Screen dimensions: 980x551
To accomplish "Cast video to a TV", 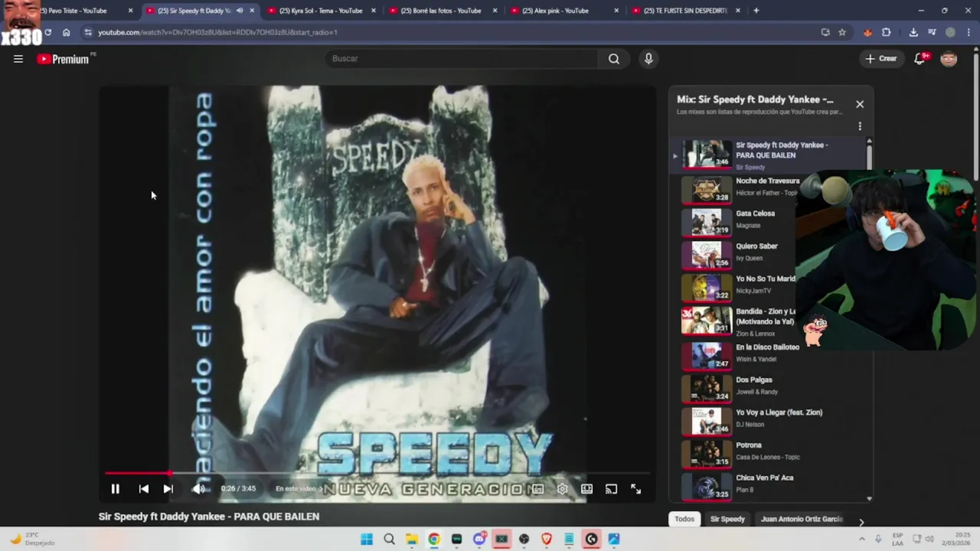I will pos(611,489).
